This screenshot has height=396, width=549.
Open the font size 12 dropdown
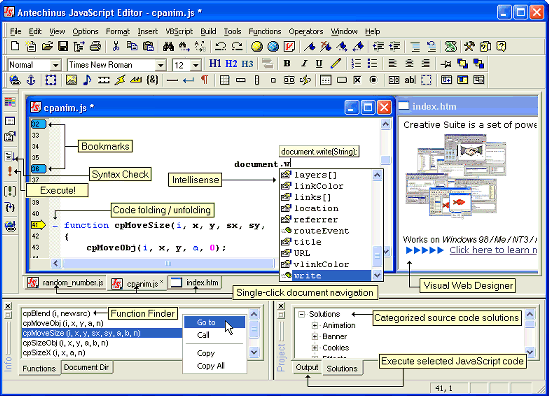point(196,65)
